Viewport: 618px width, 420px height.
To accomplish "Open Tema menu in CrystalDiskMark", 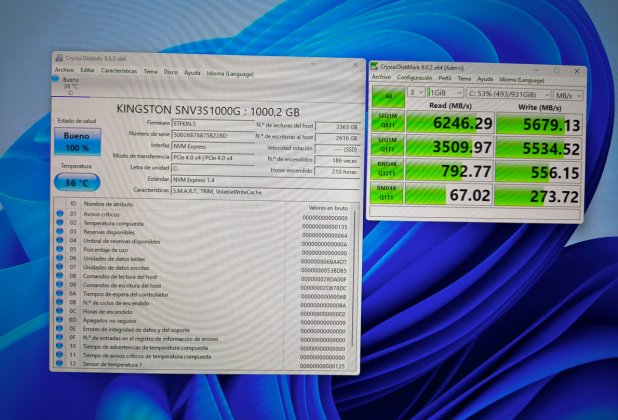I will click(x=464, y=79).
